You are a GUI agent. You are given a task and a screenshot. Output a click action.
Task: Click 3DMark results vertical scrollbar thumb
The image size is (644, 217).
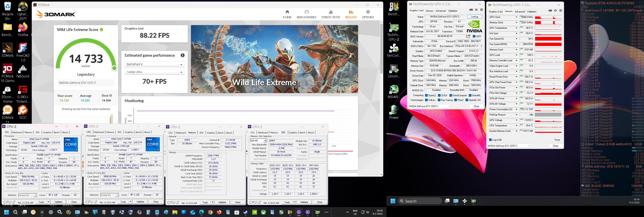(381, 48)
